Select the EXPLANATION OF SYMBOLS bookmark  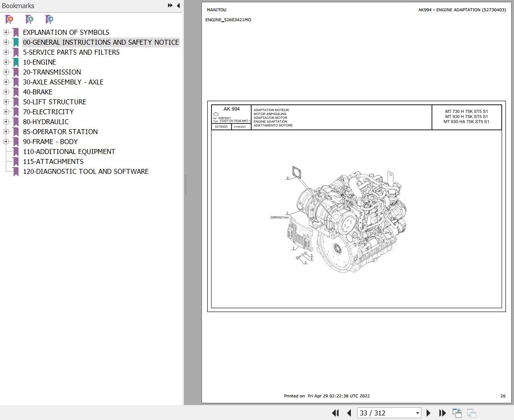click(x=66, y=33)
